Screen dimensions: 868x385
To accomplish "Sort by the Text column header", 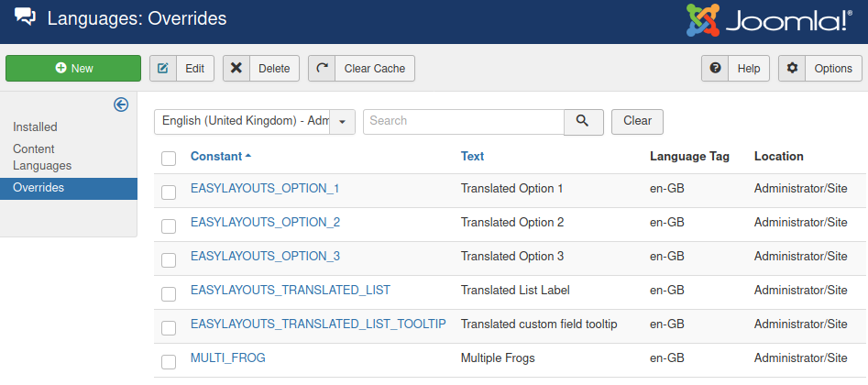I will point(472,157).
